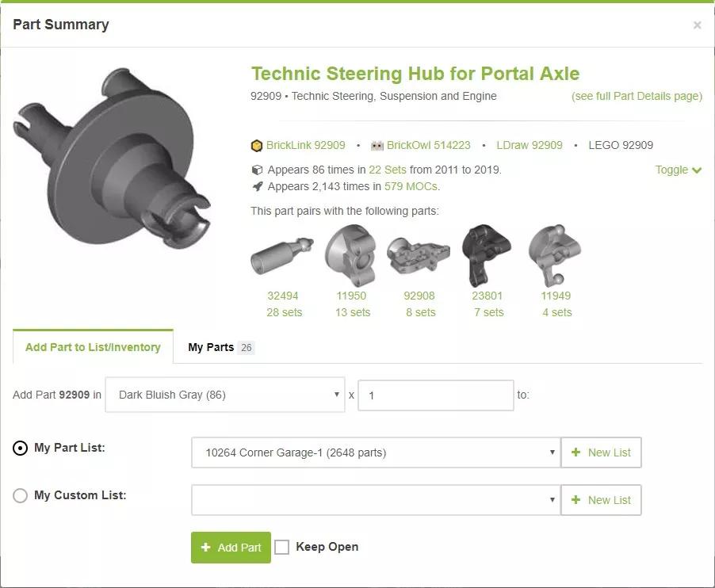Click the sets box icon
715x588 pixels.
coord(257,170)
